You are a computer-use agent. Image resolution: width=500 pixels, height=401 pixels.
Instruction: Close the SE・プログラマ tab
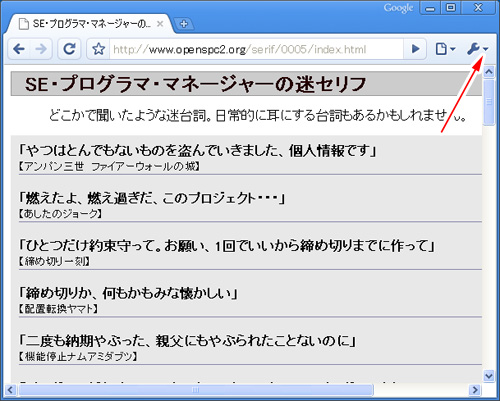(x=160, y=24)
